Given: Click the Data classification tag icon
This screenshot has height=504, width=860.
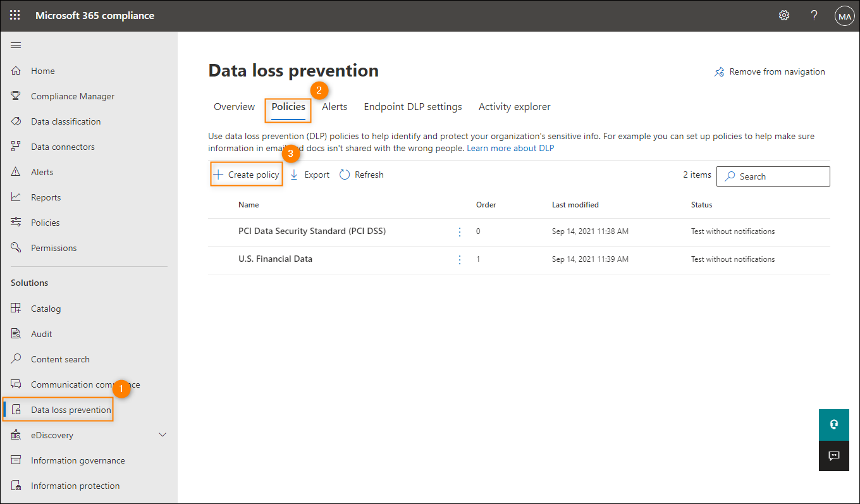Looking at the screenshot, I should pos(16,121).
